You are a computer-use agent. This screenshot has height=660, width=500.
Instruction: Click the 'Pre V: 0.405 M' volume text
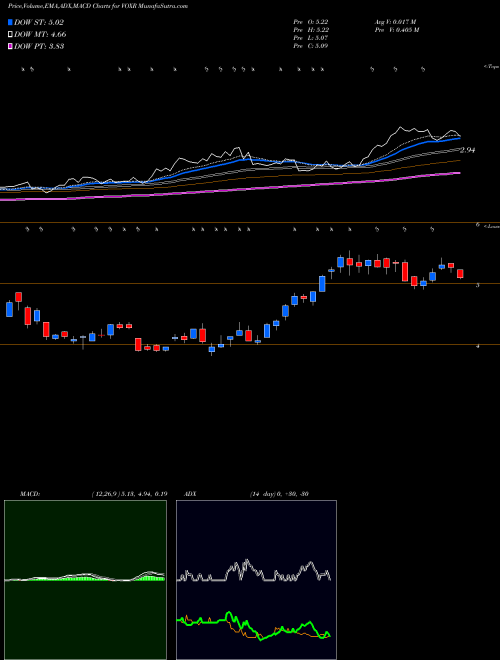point(396,30)
